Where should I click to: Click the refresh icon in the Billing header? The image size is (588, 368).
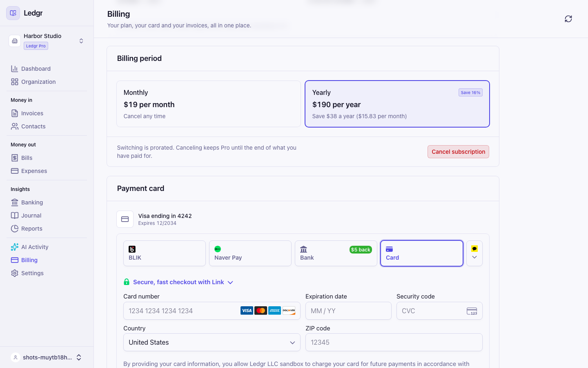[568, 19]
